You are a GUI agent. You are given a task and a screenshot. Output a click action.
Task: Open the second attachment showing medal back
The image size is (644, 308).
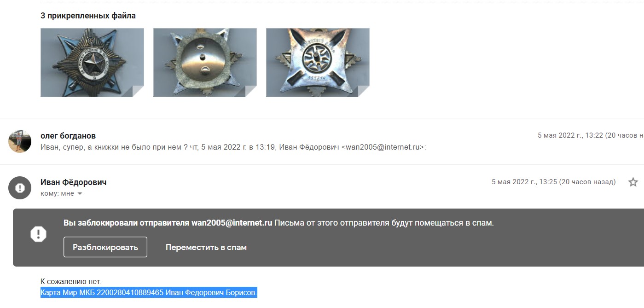click(205, 63)
